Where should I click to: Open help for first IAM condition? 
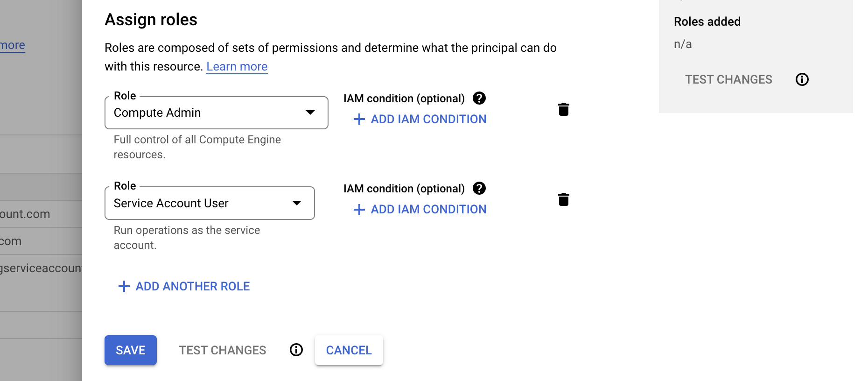[479, 98]
